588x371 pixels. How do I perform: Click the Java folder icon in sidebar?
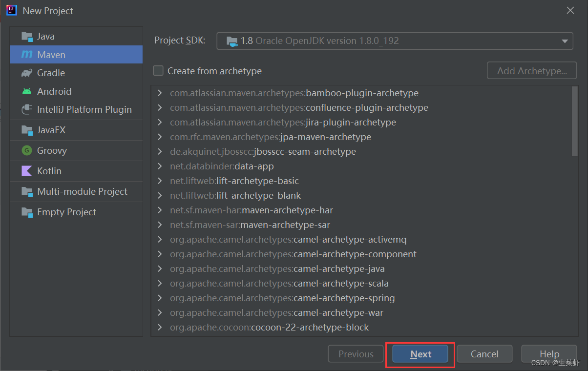(x=27, y=36)
